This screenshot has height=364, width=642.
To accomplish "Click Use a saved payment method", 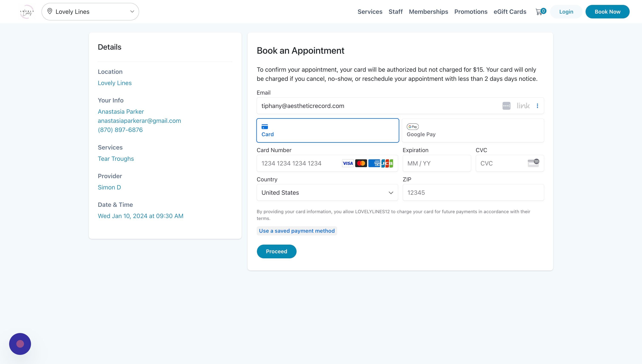I will 297,231.
